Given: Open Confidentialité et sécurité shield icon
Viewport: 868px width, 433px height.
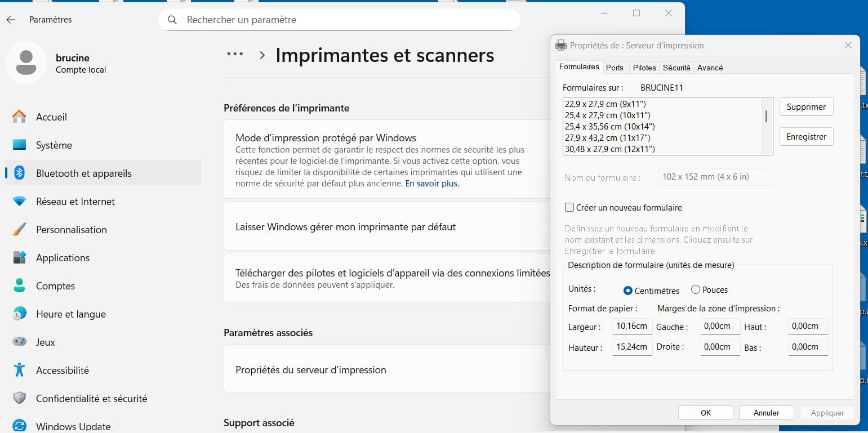Looking at the screenshot, I should click(19, 399).
